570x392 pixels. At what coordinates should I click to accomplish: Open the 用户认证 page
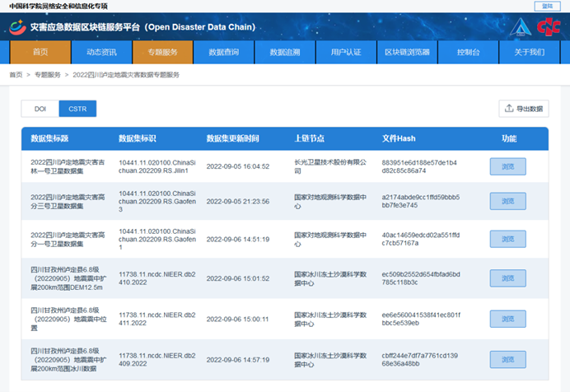[x=346, y=53]
